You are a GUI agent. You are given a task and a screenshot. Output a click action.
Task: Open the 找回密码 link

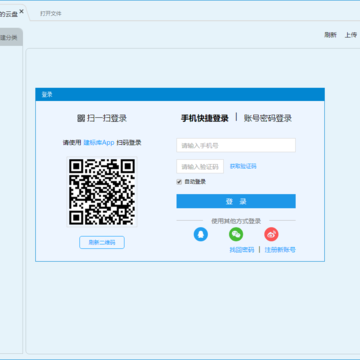click(242, 250)
